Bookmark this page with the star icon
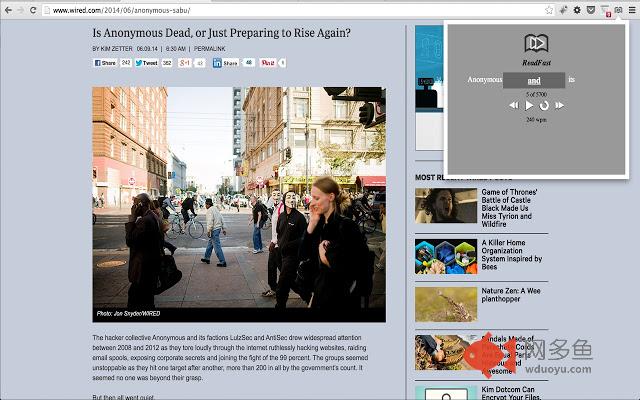 pyautogui.click(x=549, y=10)
